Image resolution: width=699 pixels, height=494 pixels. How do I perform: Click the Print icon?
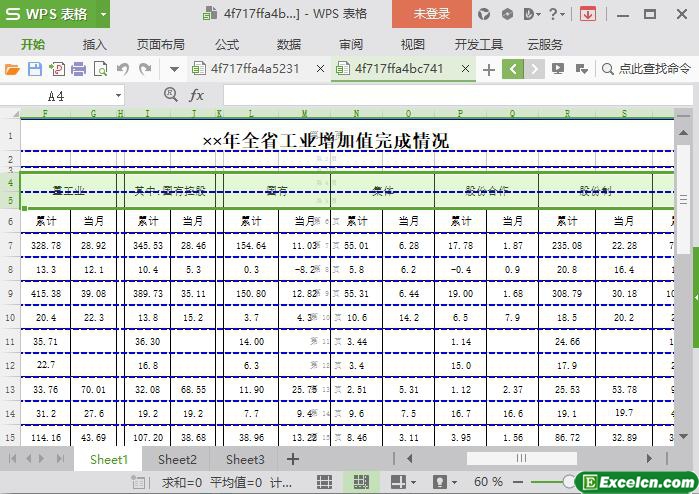click(x=78, y=69)
